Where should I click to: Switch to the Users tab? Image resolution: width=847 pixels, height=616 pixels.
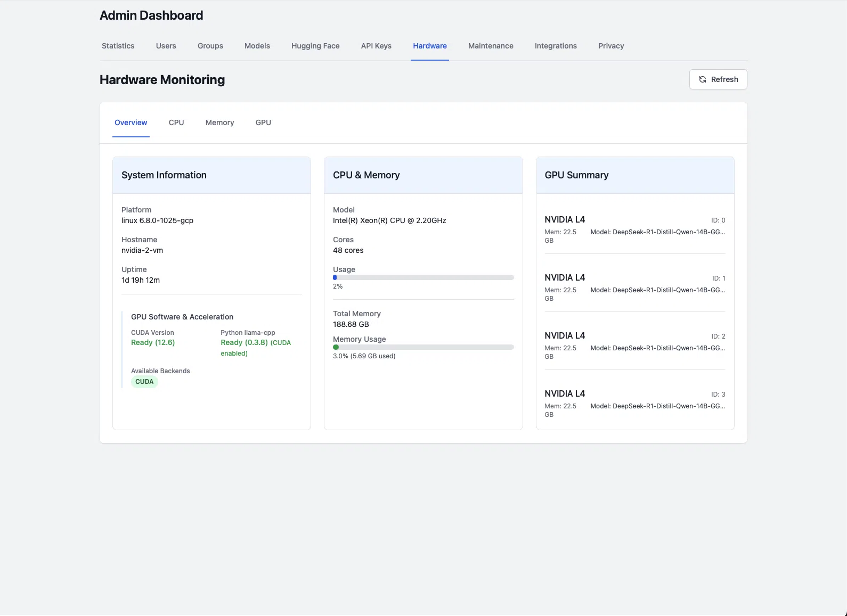[x=166, y=46]
